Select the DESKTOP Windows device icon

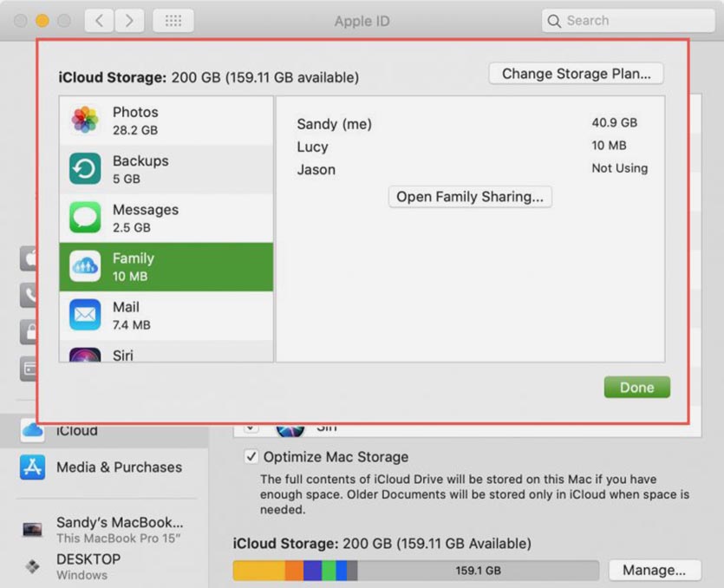pyautogui.click(x=32, y=565)
